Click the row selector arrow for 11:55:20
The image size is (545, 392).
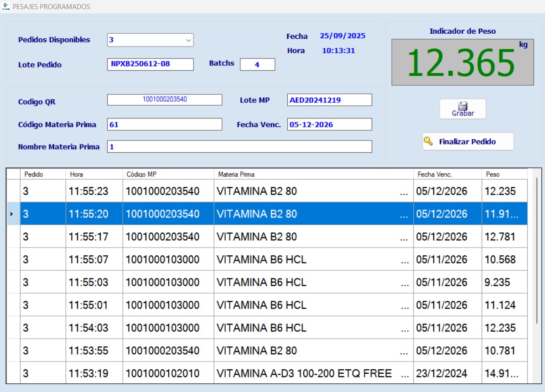coord(12,214)
